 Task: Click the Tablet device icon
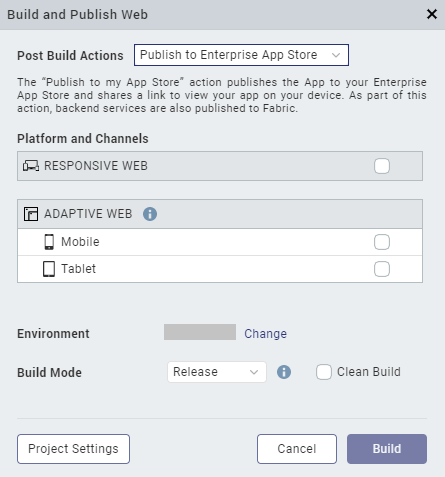49,269
